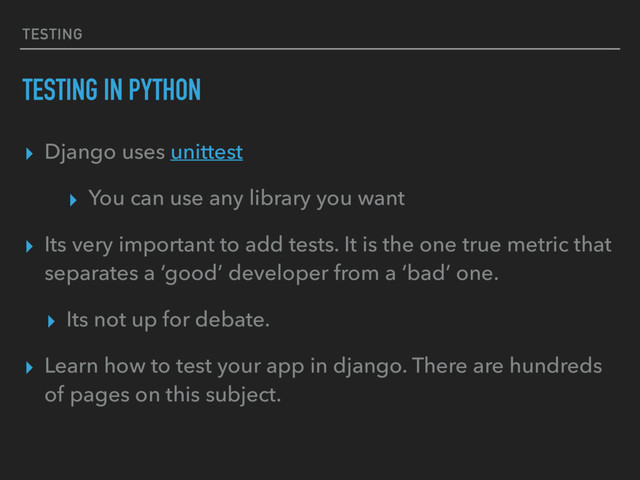Click the "Django uses" text
The image size is (640, 480).
coord(105,153)
